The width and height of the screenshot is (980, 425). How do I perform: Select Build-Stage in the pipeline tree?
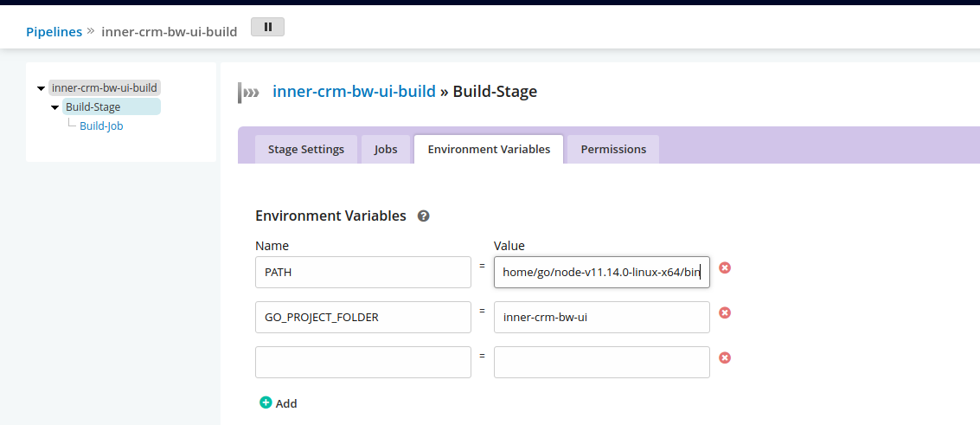[x=93, y=107]
